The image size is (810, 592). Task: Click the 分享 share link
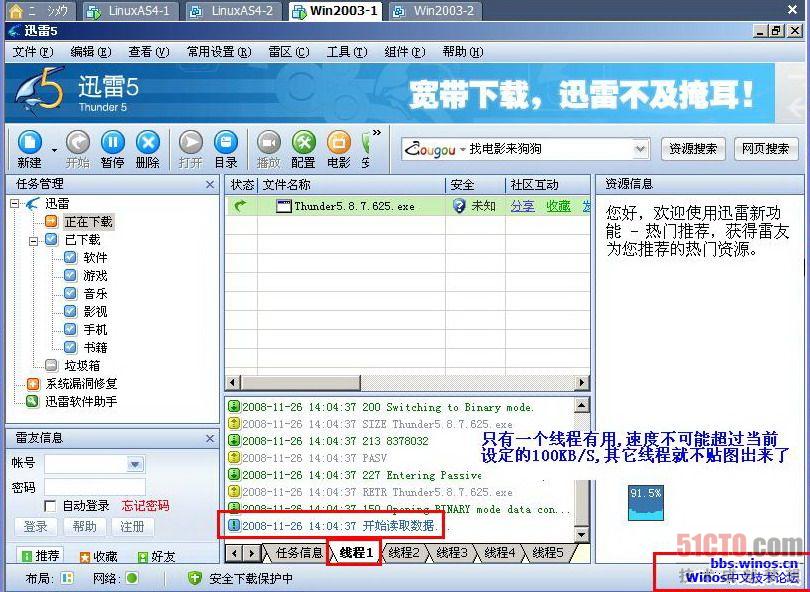point(522,206)
